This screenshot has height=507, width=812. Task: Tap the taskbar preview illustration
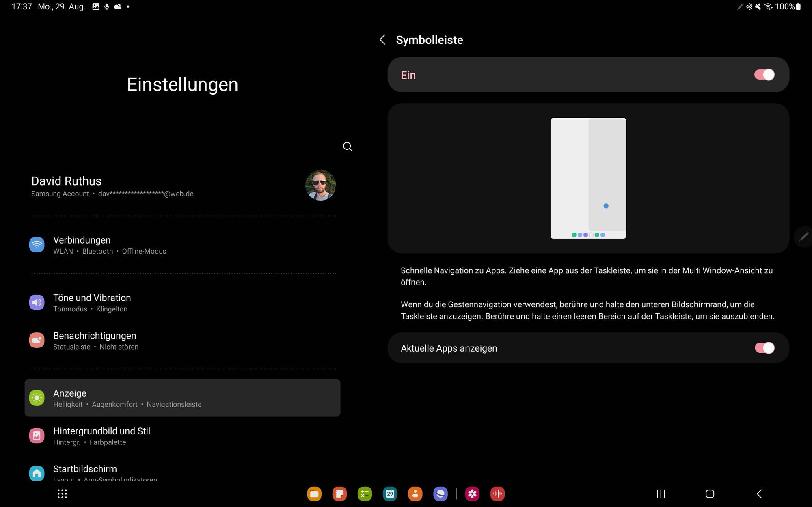point(588,178)
